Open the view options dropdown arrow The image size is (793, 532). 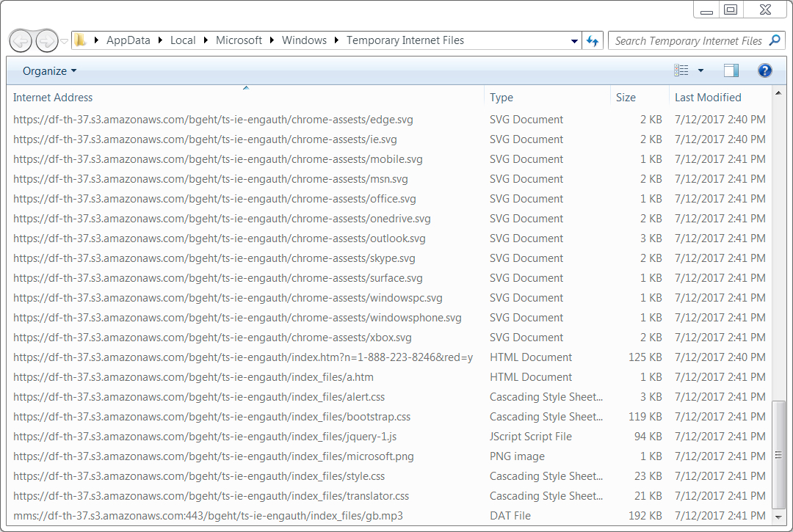click(701, 70)
